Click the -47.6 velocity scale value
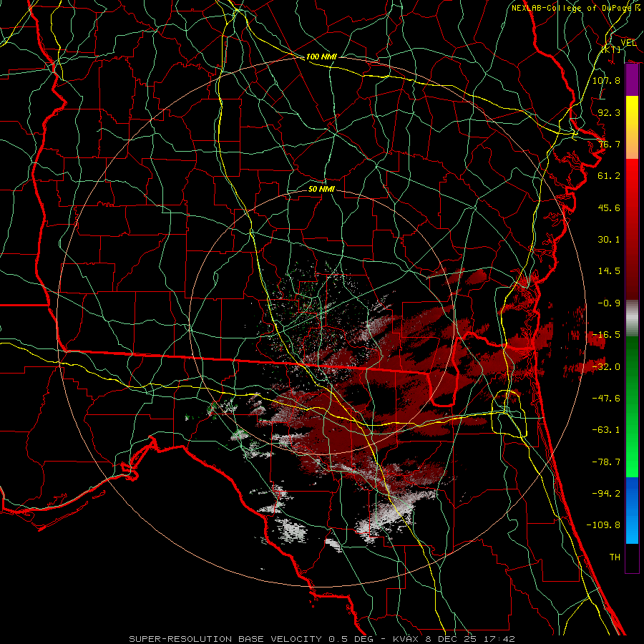 [x=606, y=399]
